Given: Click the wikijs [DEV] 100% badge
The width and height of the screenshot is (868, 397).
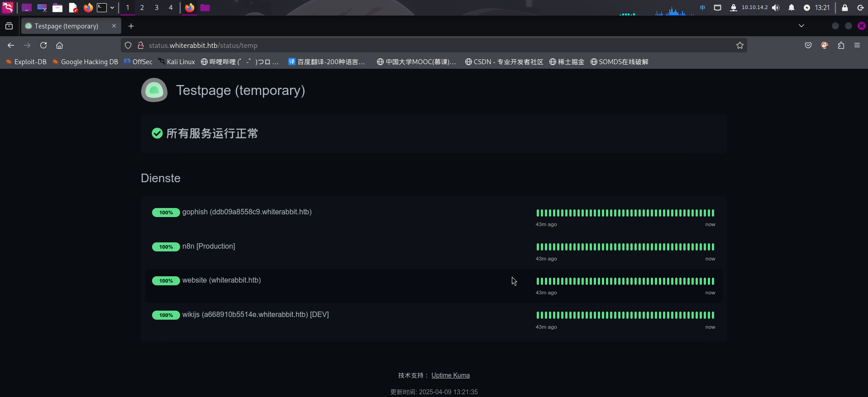Looking at the screenshot, I should [166, 315].
